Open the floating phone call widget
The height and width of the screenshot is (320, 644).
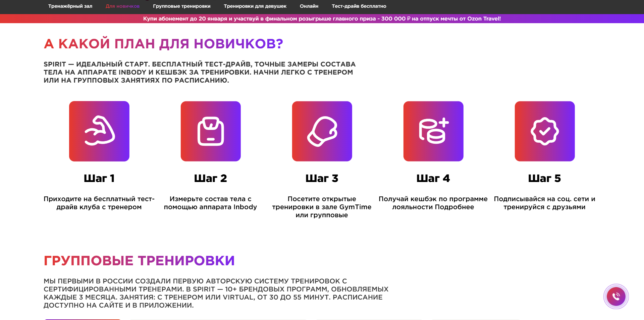click(616, 296)
